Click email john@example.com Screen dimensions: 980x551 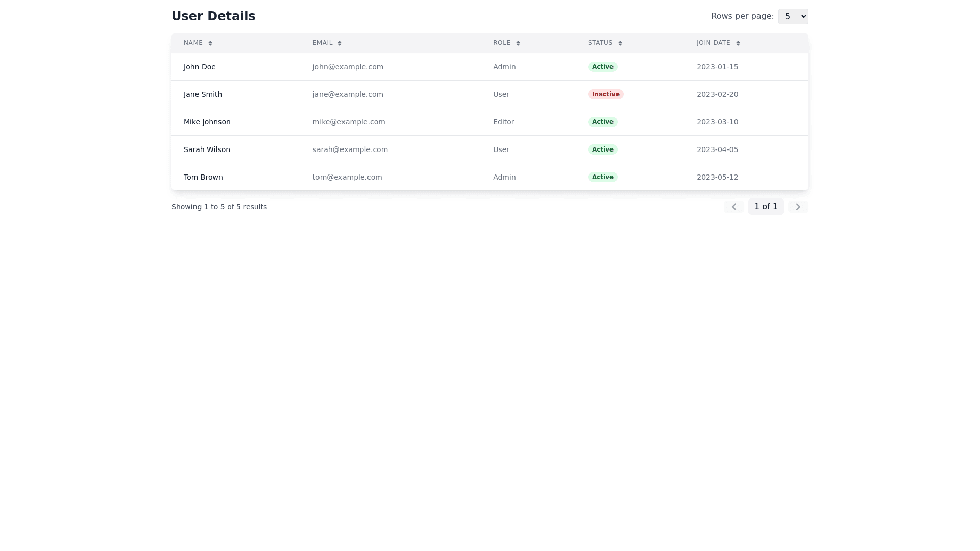[348, 67]
